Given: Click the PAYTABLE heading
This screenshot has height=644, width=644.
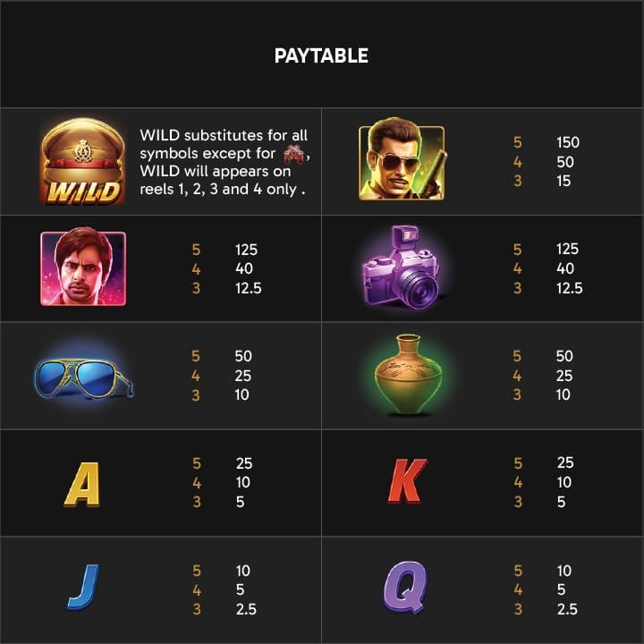Looking at the screenshot, I should pyautogui.click(x=321, y=55).
